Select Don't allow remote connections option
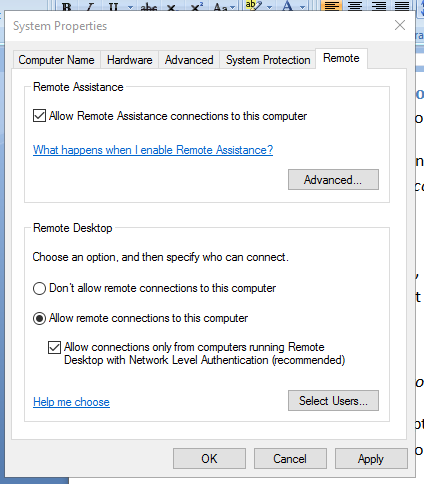 [x=39, y=288]
